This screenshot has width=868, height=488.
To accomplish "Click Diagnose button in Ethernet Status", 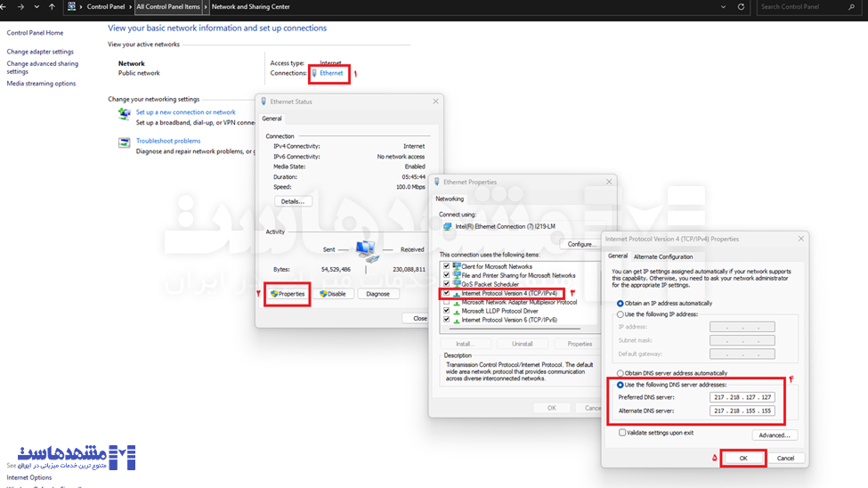I will [x=377, y=294].
